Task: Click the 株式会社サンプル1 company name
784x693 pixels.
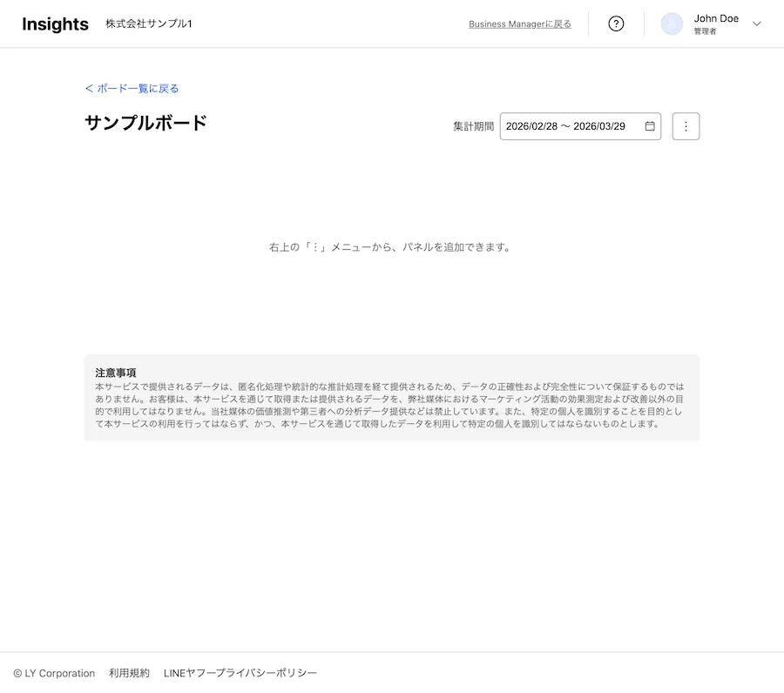Action: click(148, 24)
